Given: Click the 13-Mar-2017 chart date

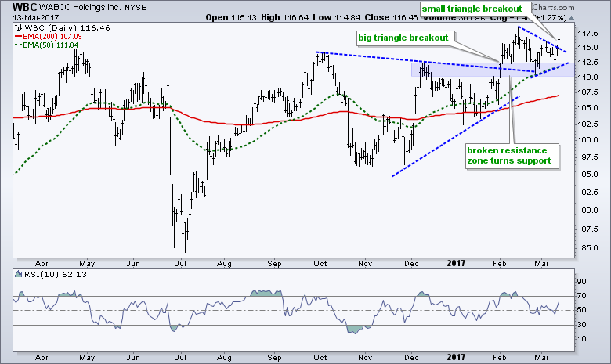Looking at the screenshot, I should 35,17.
